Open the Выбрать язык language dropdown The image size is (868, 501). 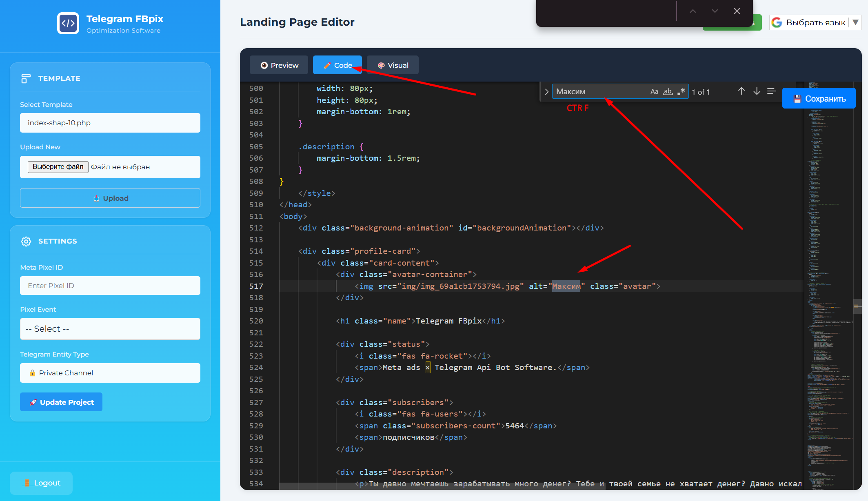click(815, 22)
